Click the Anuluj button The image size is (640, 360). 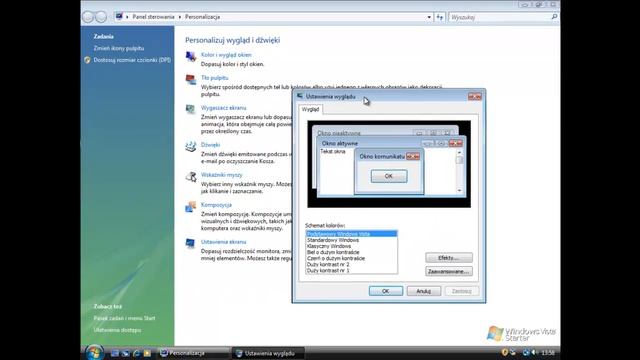coord(424,291)
